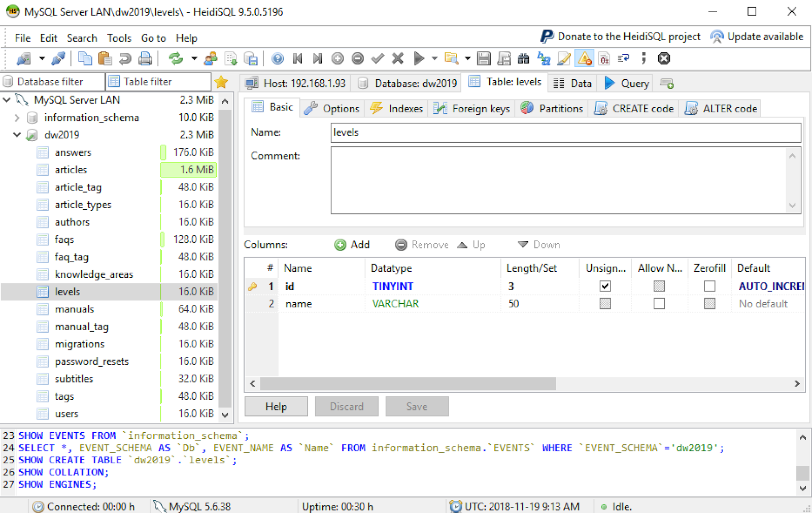Switch to the Indexes tab
Screen dimensions: 812x513
click(x=397, y=109)
